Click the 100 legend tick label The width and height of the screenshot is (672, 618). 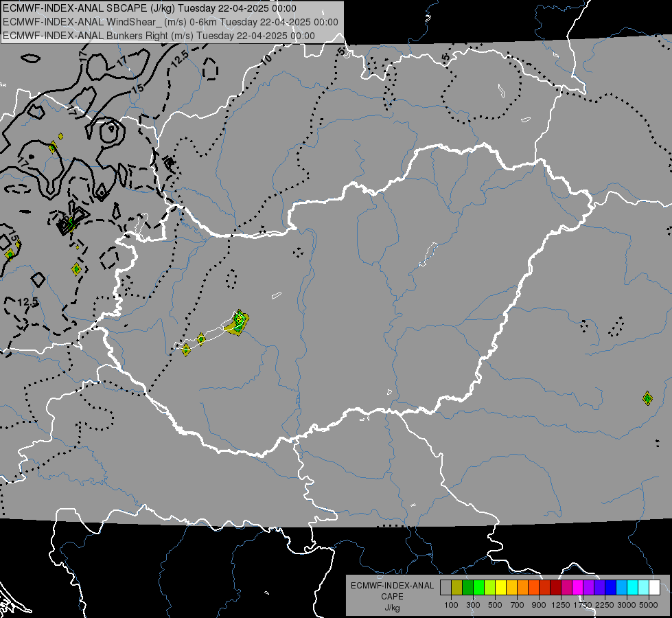point(451,605)
